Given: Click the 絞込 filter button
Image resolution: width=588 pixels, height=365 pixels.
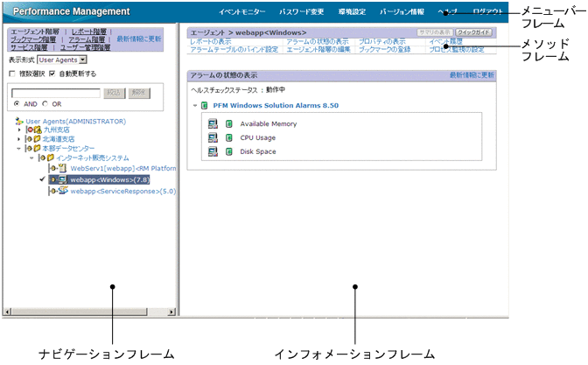Looking at the screenshot, I should pos(114,93).
